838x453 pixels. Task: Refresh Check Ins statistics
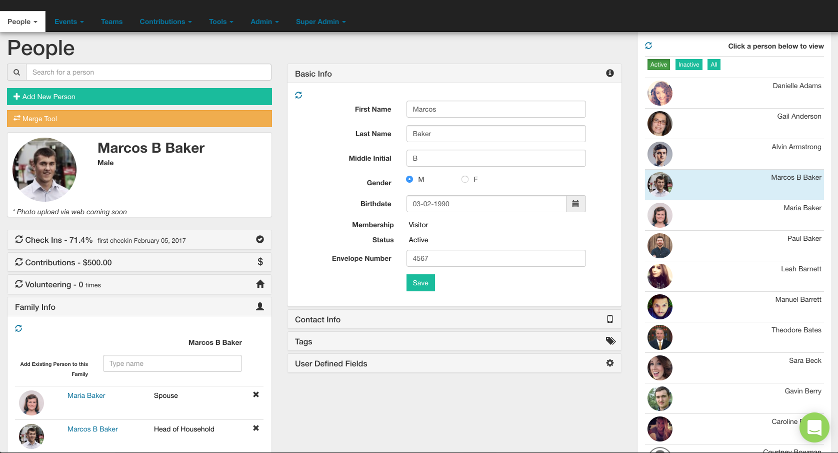(19, 239)
